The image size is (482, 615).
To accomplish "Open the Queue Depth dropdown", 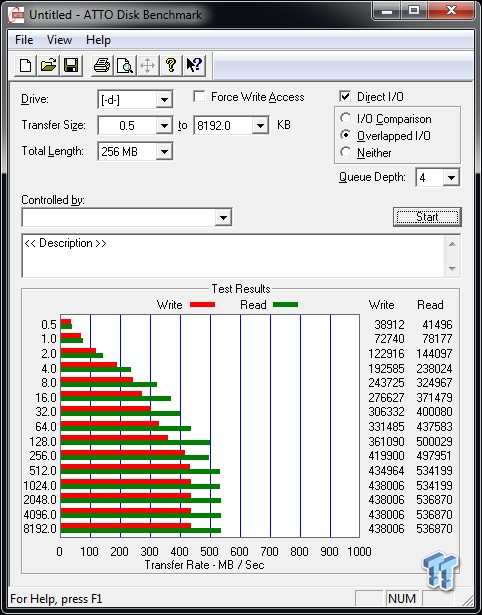I will [451, 178].
